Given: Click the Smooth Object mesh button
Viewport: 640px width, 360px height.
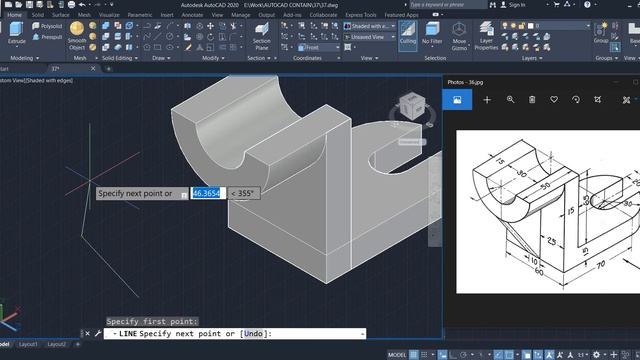Looking at the screenshot, I should (77, 36).
